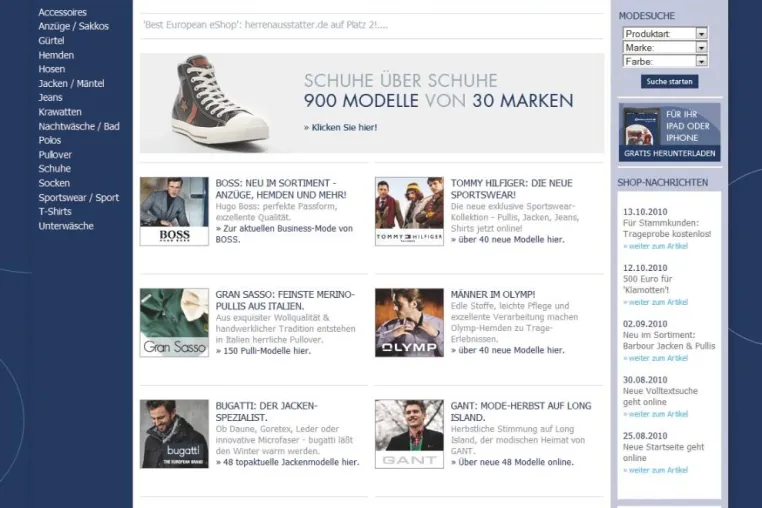The image size is (762, 508).
Task: Open the Olymp brand thumbnail
Action: [x=409, y=322]
